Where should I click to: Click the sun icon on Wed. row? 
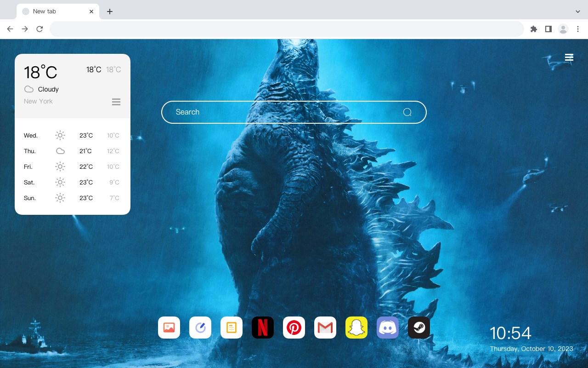click(60, 135)
